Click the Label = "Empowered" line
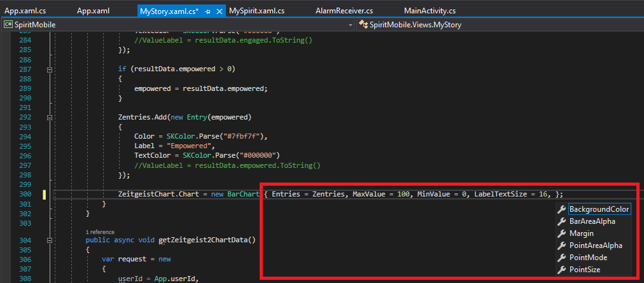Screen dimensions: 644x283 pyautogui.click(x=174, y=146)
